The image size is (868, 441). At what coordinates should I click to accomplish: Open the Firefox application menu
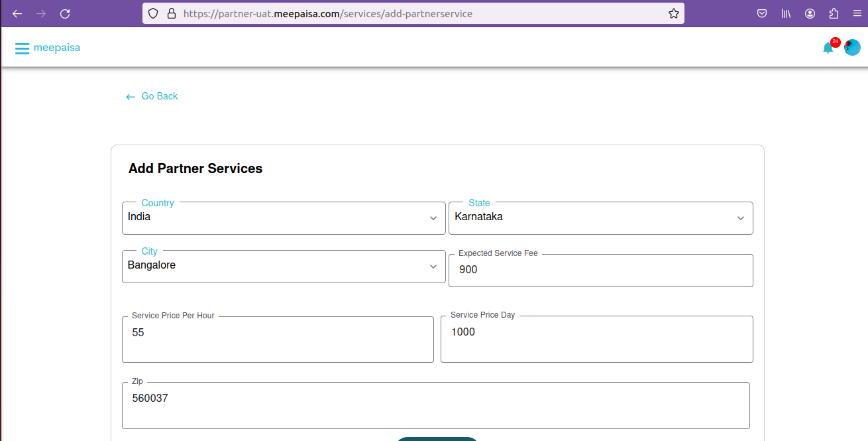857,13
